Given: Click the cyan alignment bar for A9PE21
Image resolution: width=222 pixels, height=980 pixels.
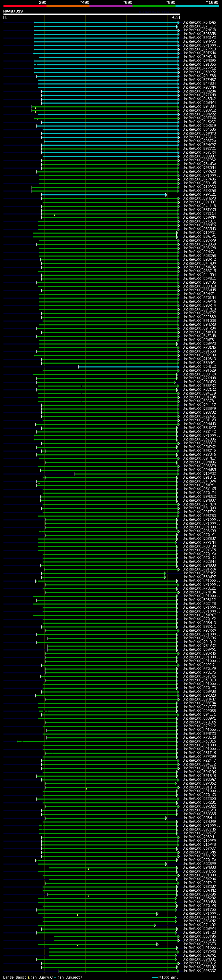Looking at the screenshot, I should pyautogui.click(x=104, y=195).
